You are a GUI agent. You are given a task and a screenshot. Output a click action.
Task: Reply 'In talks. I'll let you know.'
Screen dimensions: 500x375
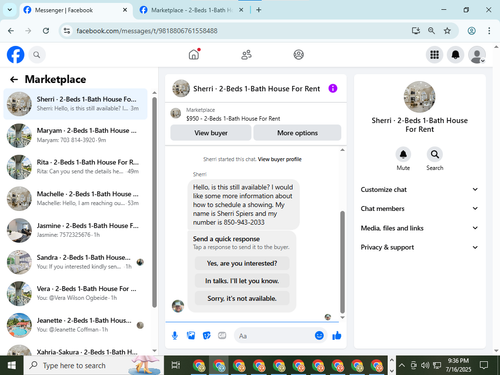242,281
